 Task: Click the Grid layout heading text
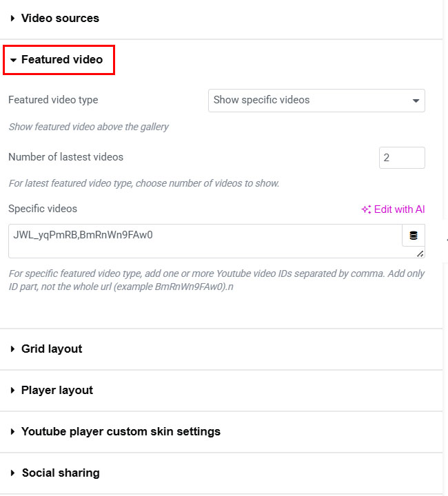click(52, 349)
